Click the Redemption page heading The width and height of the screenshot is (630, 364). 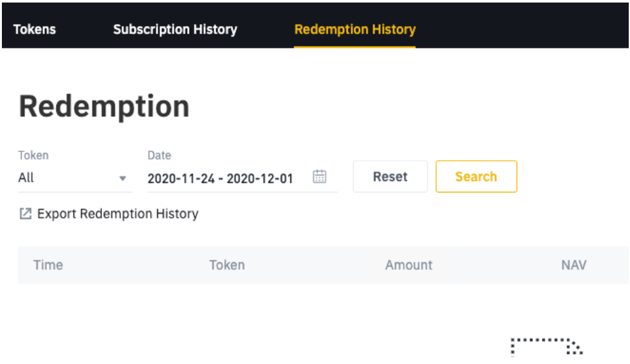(104, 107)
